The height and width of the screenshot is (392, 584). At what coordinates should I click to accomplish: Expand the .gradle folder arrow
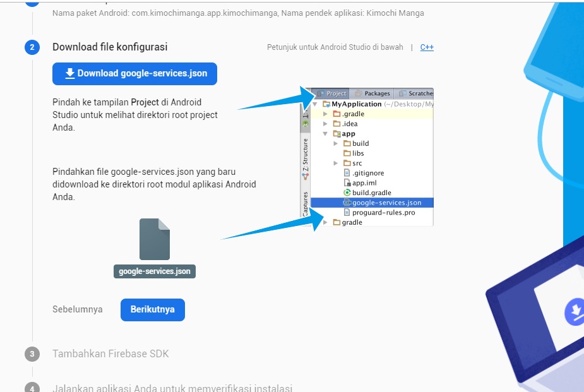(325, 114)
